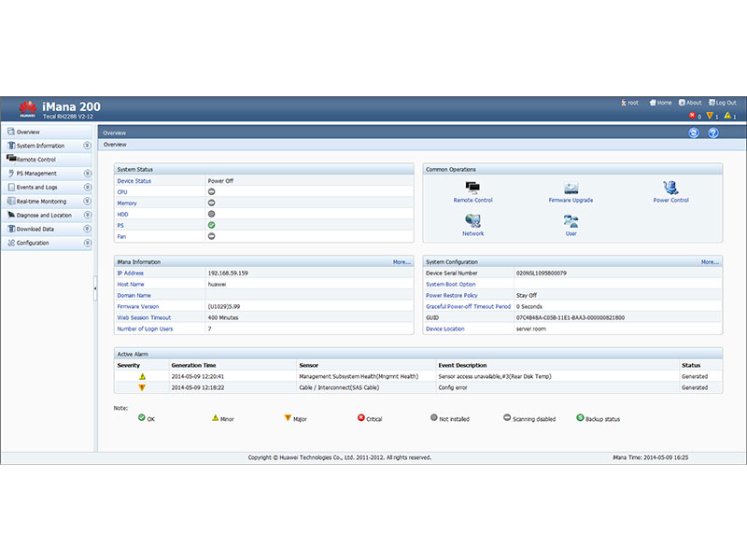Expand the Real-time Monitoring menu

pyautogui.click(x=87, y=201)
